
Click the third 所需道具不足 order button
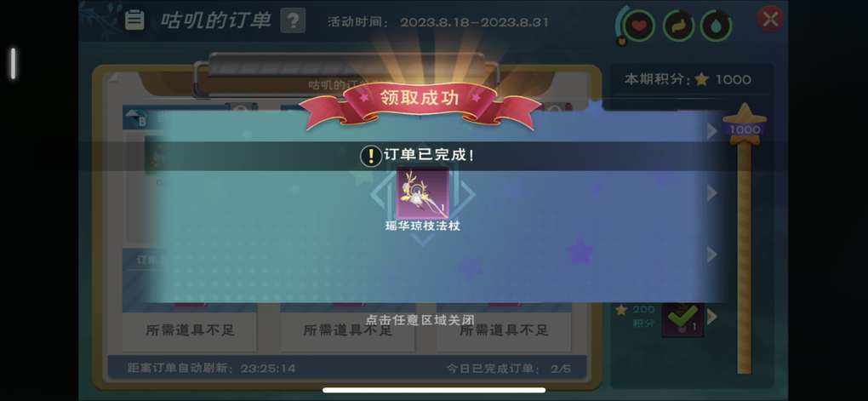[505, 331]
